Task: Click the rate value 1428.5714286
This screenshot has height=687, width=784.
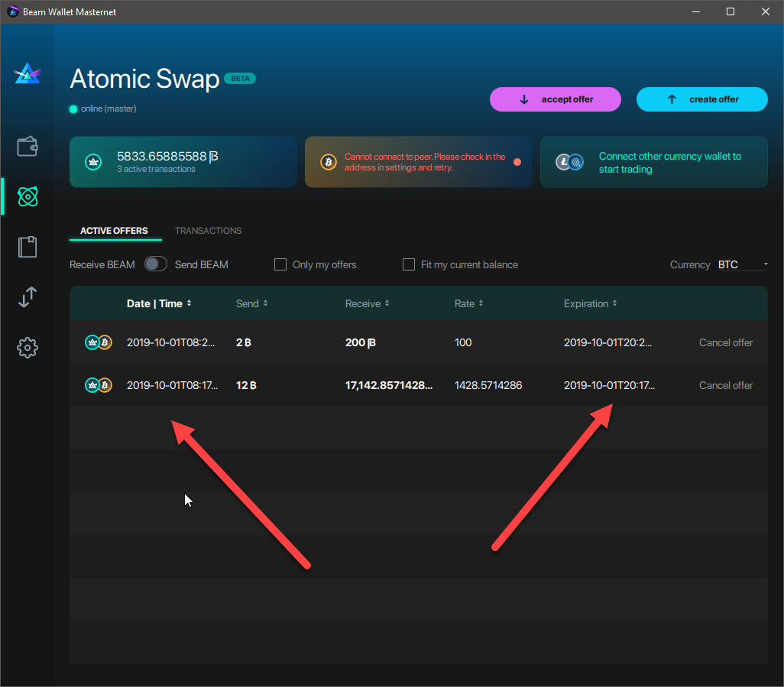Action: (488, 385)
